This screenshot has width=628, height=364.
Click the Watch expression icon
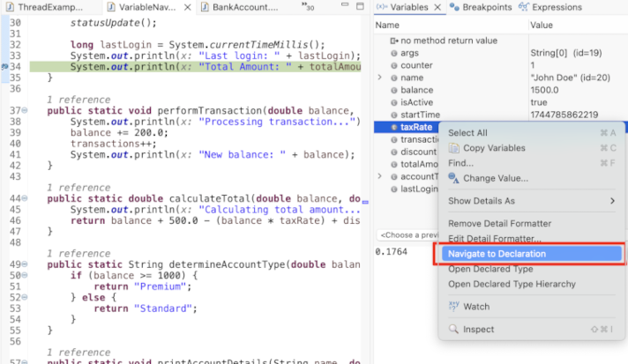454,307
